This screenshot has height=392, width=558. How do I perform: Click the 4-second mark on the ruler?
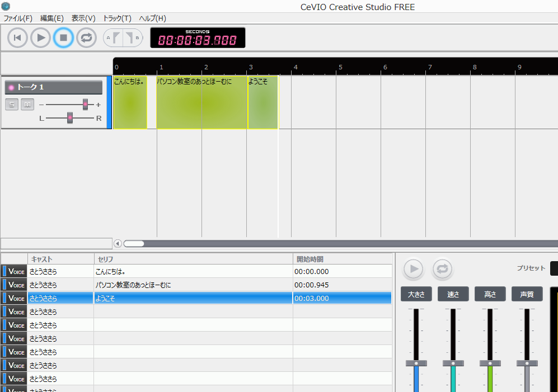pos(295,67)
